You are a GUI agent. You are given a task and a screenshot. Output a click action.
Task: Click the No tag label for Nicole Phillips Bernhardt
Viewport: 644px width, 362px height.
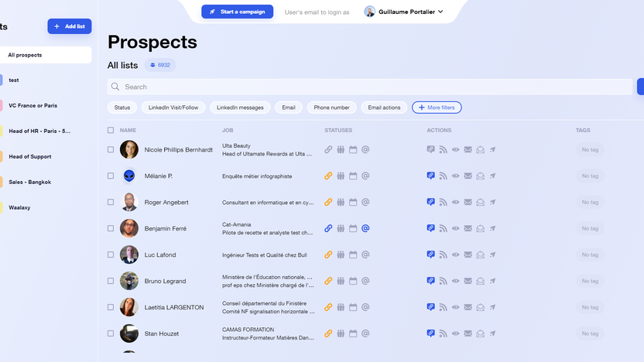pos(590,150)
